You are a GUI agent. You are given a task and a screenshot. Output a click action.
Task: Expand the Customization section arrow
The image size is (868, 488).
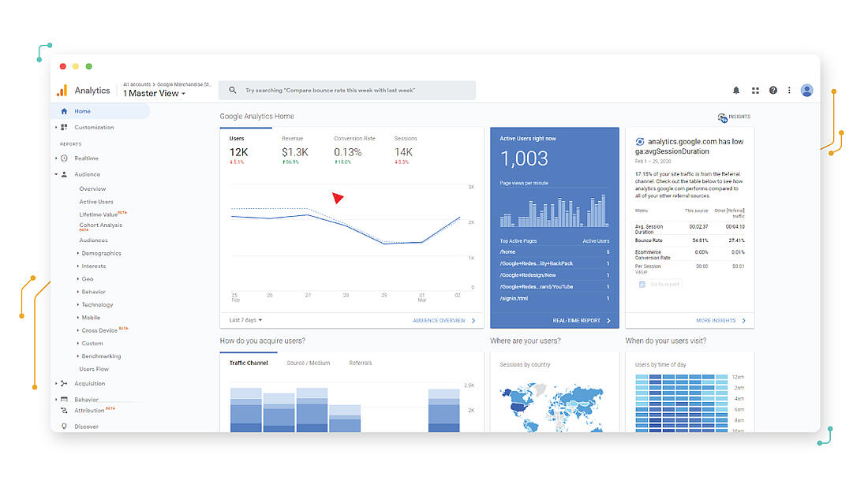[56, 127]
